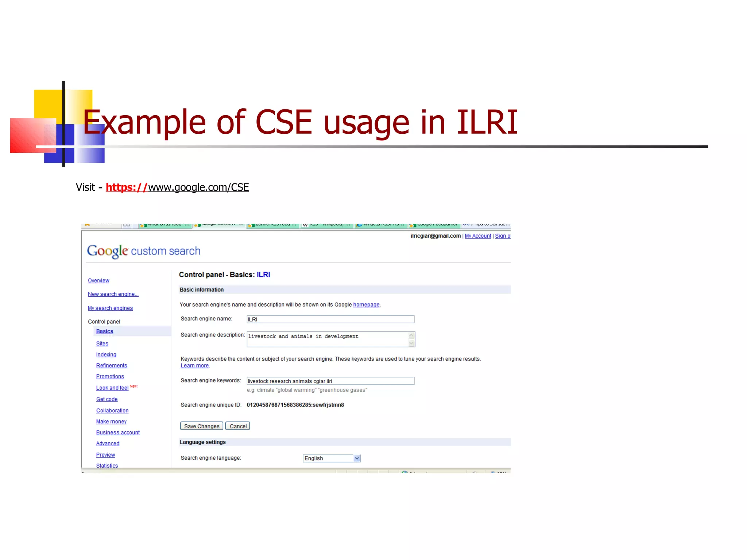Viewport: 747px width, 560px height.
Task: Open the quick tabs grid icon
Action: pos(127,225)
